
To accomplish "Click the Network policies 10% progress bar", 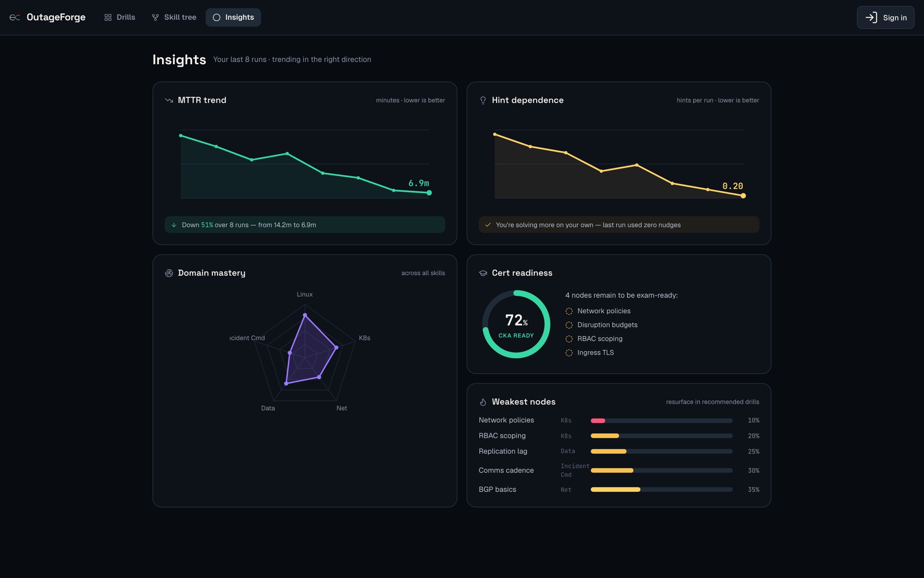I will click(x=662, y=420).
